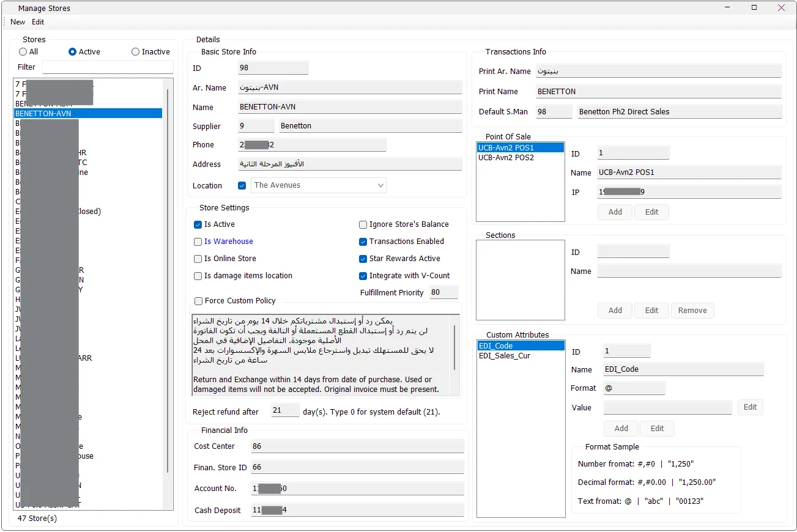Click the Edit button below the Custom Attributes Value field
797x532 pixels.
tap(658, 429)
